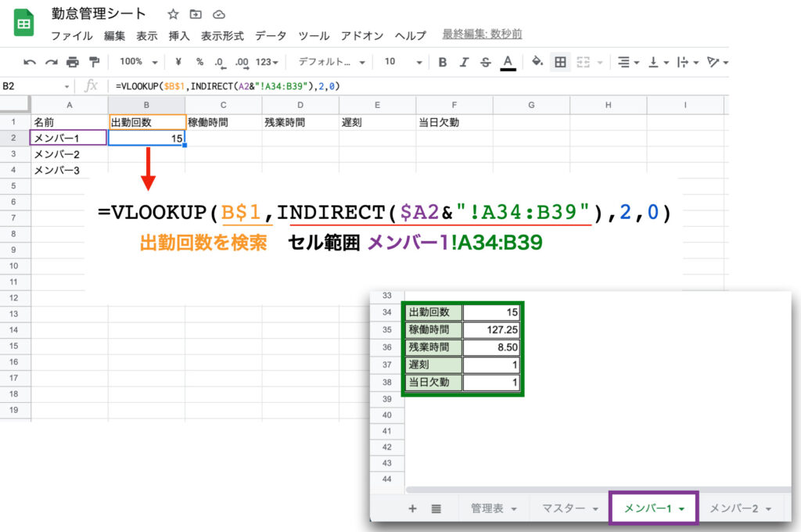801x532 pixels.
Task: Switch to the 管理表 sheet tab
Action: point(494,509)
